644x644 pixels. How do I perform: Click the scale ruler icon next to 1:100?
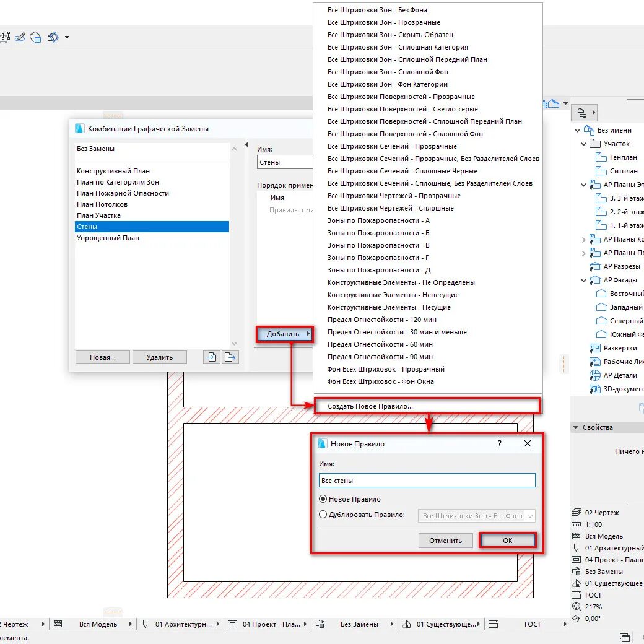pyautogui.click(x=577, y=524)
